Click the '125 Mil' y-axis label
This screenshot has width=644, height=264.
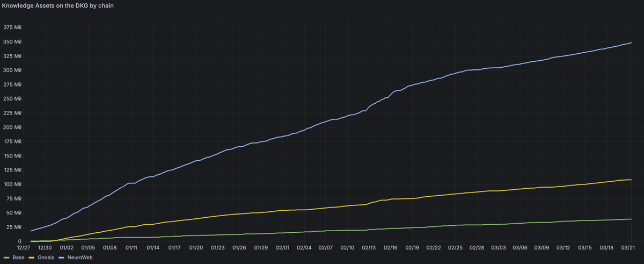pyautogui.click(x=12, y=170)
